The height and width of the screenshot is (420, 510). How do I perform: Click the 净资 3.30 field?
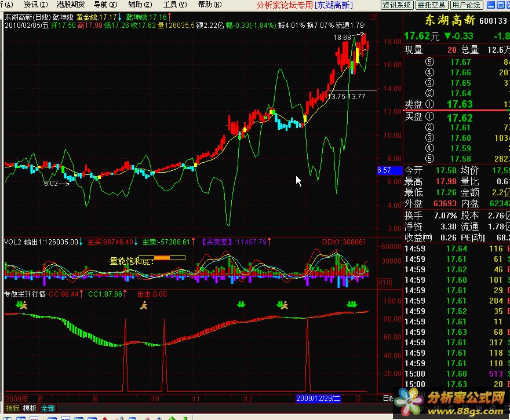tap(430, 227)
